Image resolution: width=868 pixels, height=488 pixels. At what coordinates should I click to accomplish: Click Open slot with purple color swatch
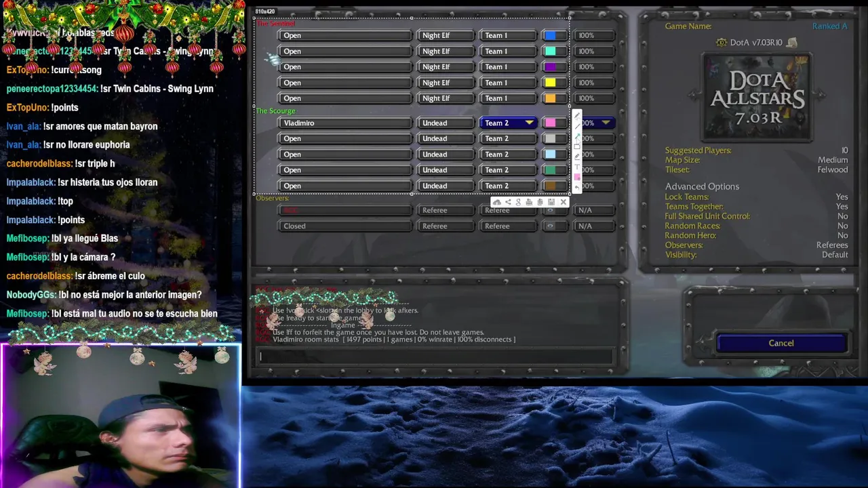[x=344, y=66]
